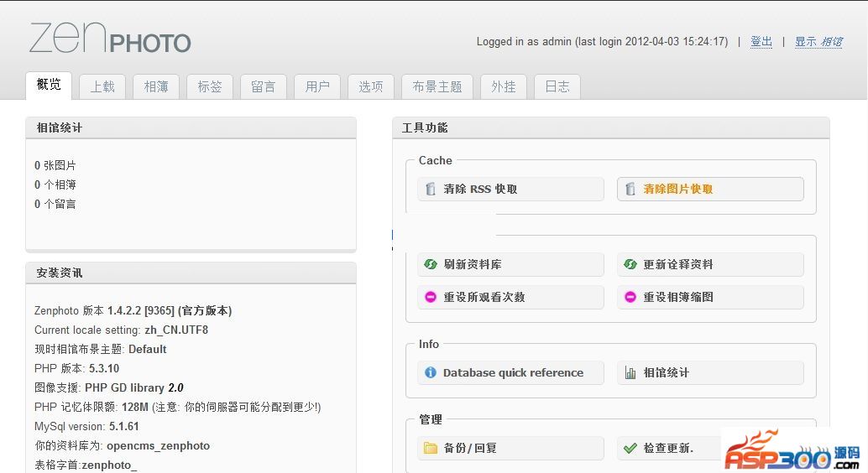
Task: Open the 外挂 plugins tab
Action: (x=504, y=86)
